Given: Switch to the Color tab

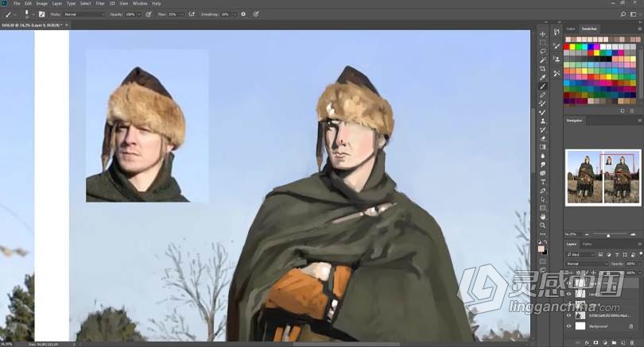Looking at the screenshot, I should pyautogui.click(x=571, y=29).
